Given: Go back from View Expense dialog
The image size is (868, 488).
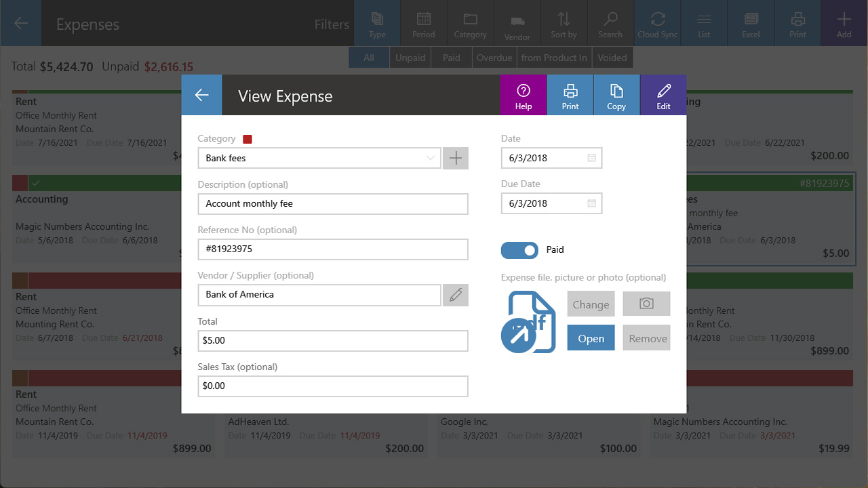Looking at the screenshot, I should [201, 95].
